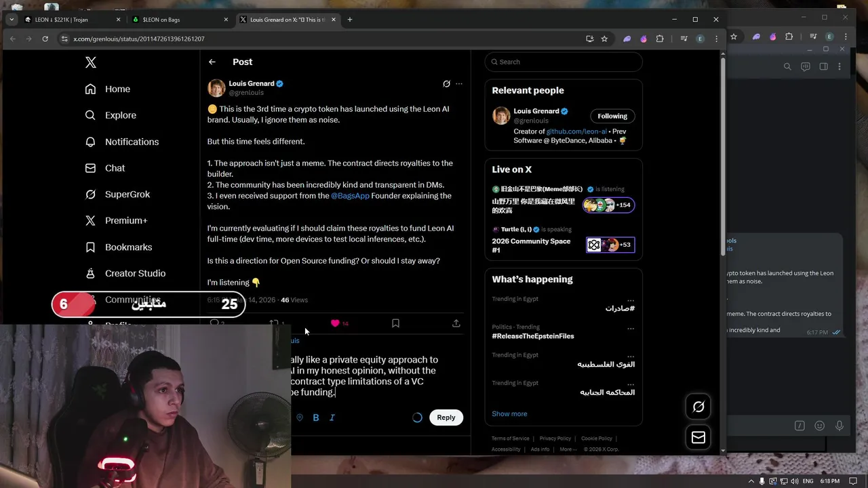The width and height of the screenshot is (868, 488).
Task: Open Notifications in the sidebar
Action: pyautogui.click(x=122, y=142)
